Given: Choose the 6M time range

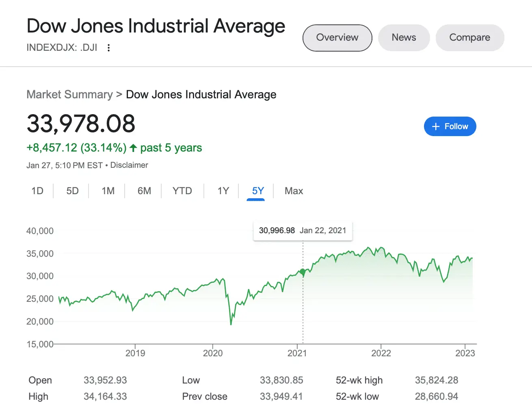Looking at the screenshot, I should tap(144, 191).
